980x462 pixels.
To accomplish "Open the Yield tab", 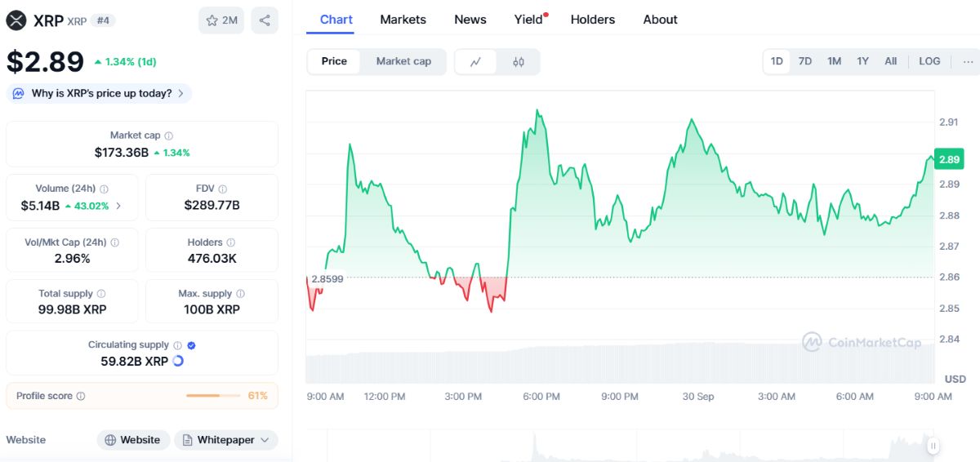I will click(529, 20).
